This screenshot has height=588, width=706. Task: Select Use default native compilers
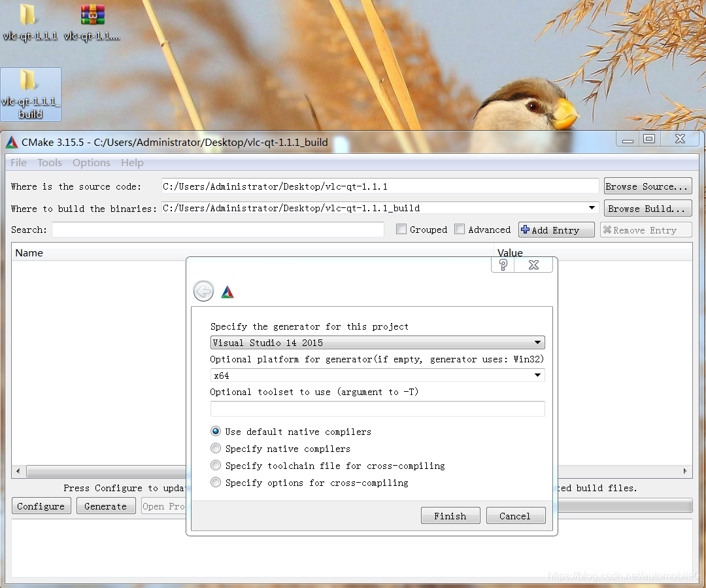(216, 431)
